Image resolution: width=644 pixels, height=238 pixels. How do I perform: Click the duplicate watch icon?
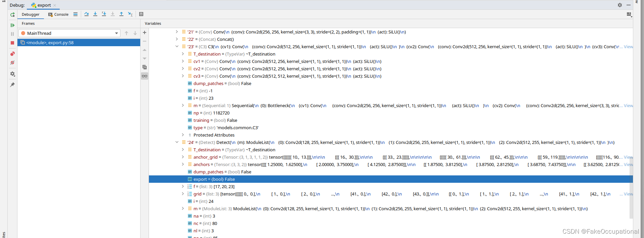tap(145, 67)
